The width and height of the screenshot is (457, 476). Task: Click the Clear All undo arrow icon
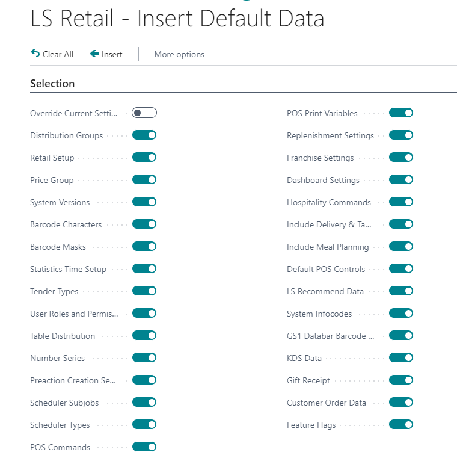pos(35,54)
